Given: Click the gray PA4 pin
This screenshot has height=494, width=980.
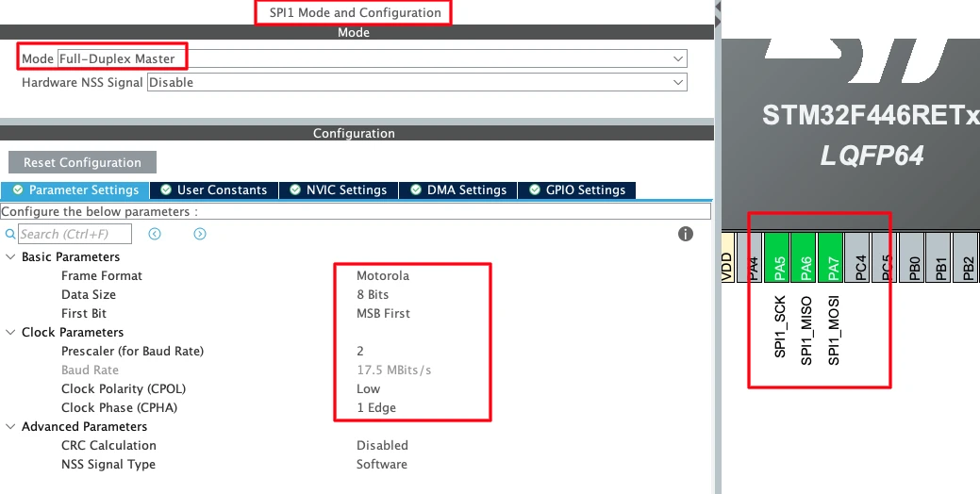Looking at the screenshot, I should [750, 256].
